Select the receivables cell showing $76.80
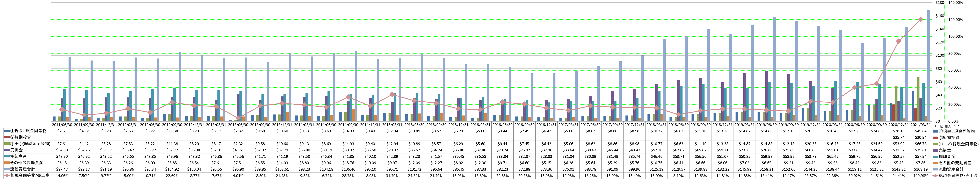Viewport: 980px width, 179px height. coord(767,150)
